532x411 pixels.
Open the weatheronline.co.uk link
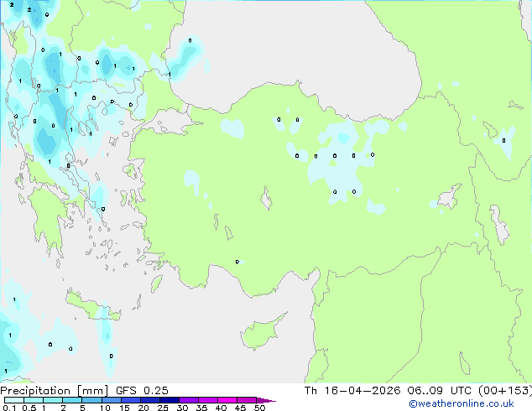click(462, 403)
